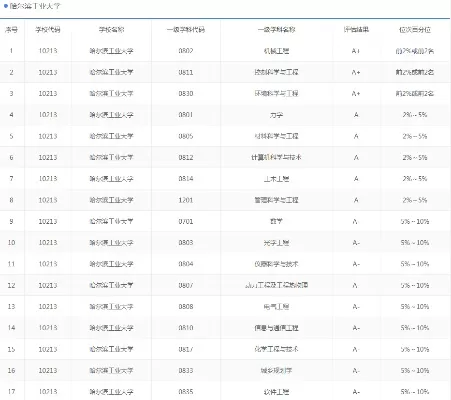
Task: Click the 城乡规划学 subject name
Action: 276,371
